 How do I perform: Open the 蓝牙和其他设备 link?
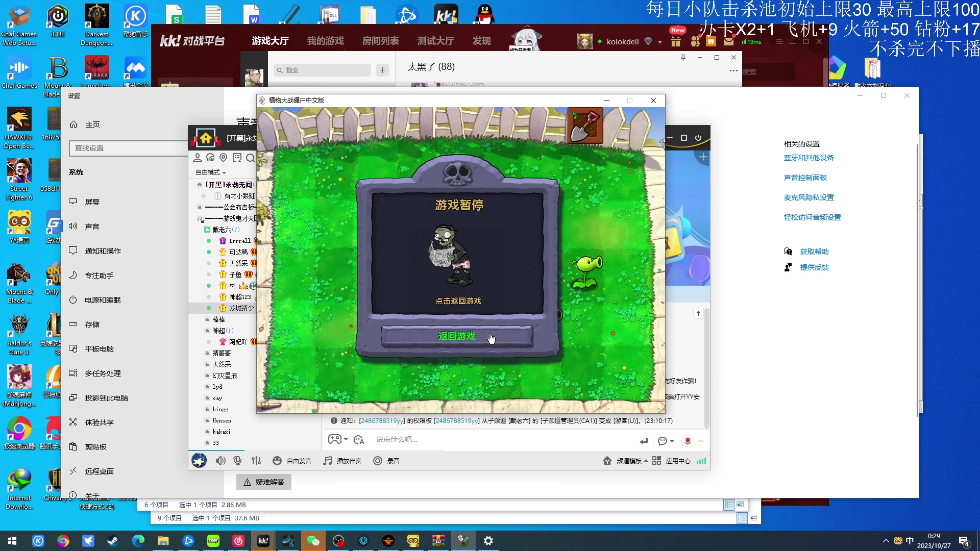click(809, 158)
